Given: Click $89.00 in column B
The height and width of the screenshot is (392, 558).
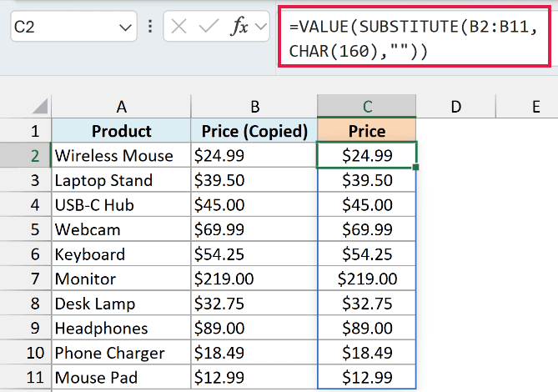Looking at the screenshot, I should coord(254,328).
